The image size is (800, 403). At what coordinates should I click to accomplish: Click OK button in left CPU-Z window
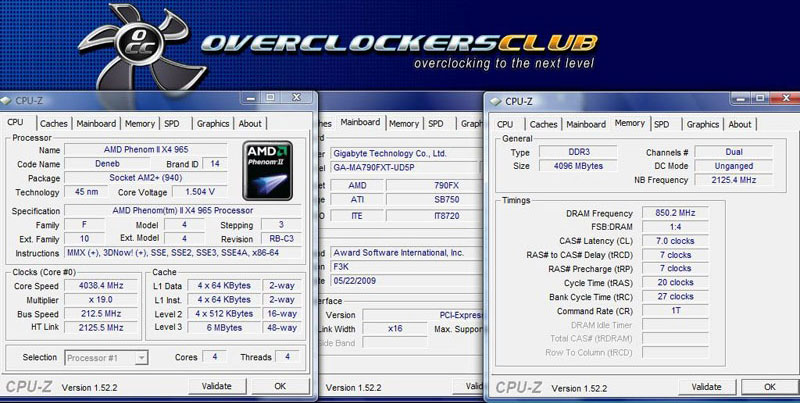(280, 386)
